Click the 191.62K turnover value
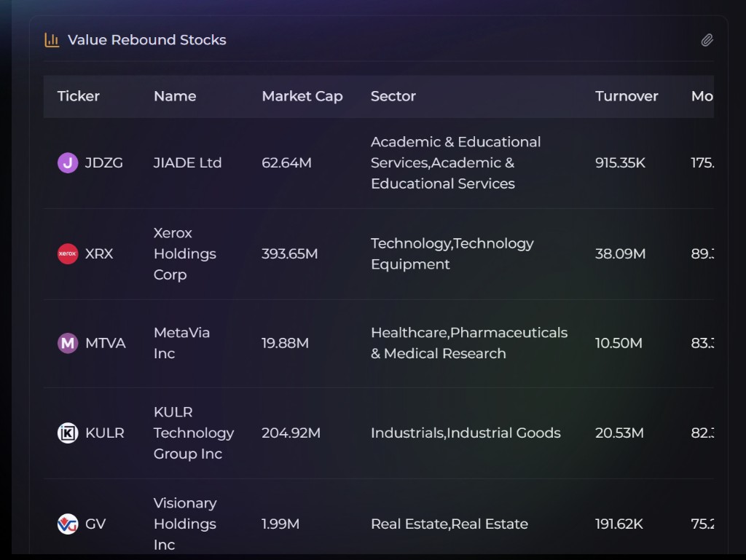This screenshot has height=560, width=746. [619, 524]
